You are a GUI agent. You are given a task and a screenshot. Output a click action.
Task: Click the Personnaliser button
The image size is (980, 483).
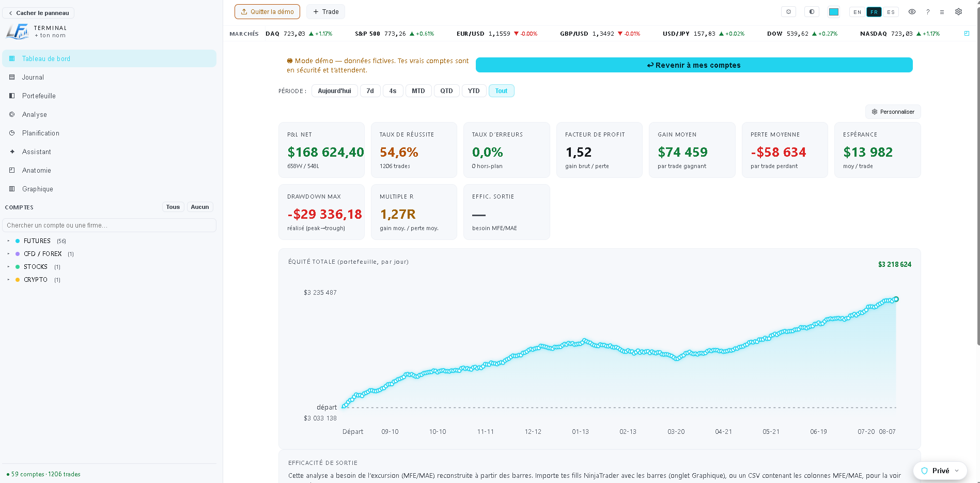893,112
